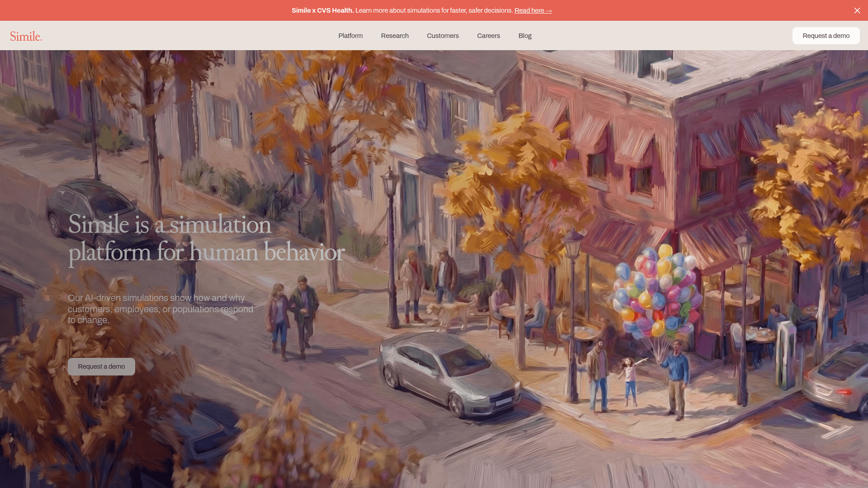Navigate to the Careers page
The width and height of the screenshot is (868, 488).
coord(488,36)
